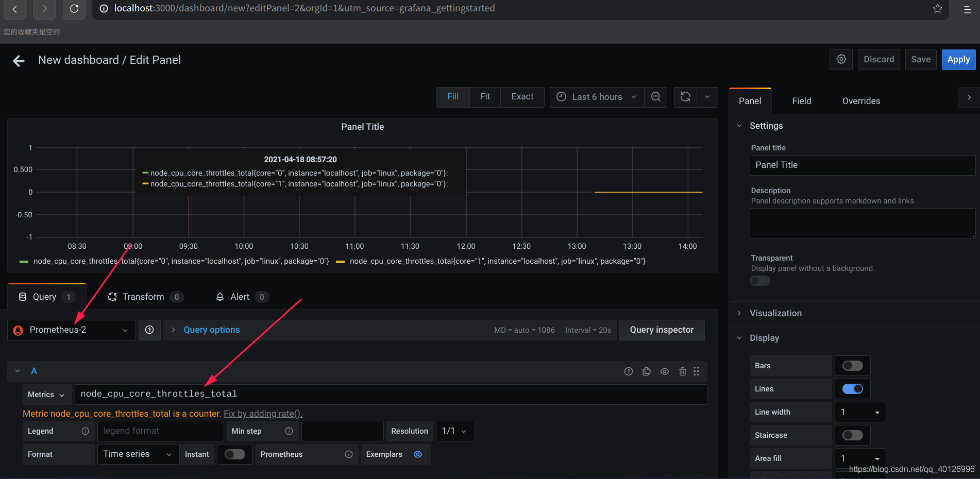Image resolution: width=980 pixels, height=479 pixels.
Task: Select the Exact view mode
Action: tap(522, 97)
